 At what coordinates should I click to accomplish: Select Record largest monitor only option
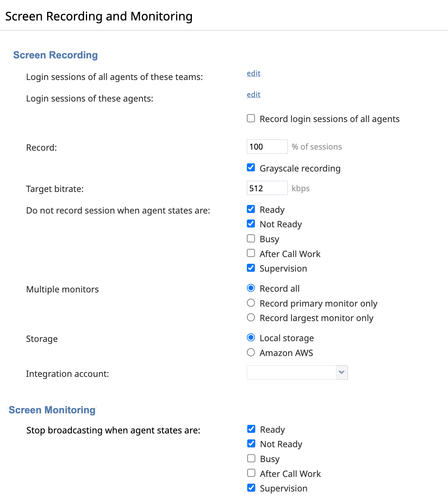[251, 317]
